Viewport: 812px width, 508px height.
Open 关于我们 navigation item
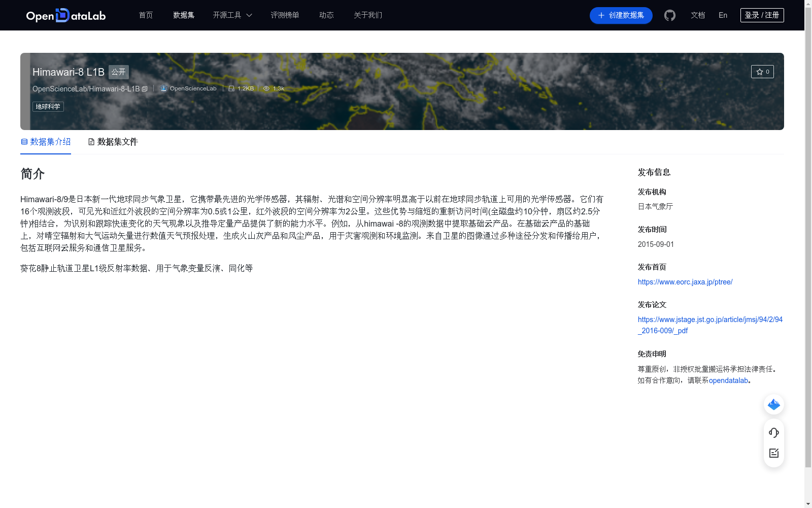click(368, 15)
